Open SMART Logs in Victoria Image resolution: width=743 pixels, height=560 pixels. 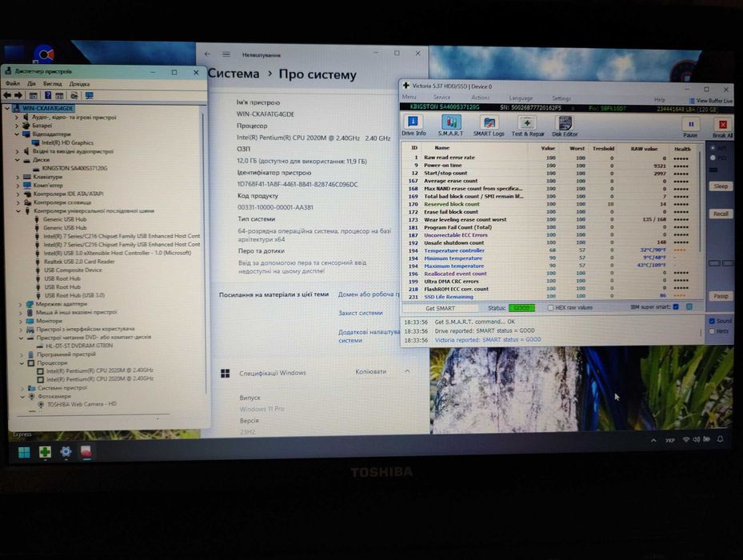[x=489, y=126]
